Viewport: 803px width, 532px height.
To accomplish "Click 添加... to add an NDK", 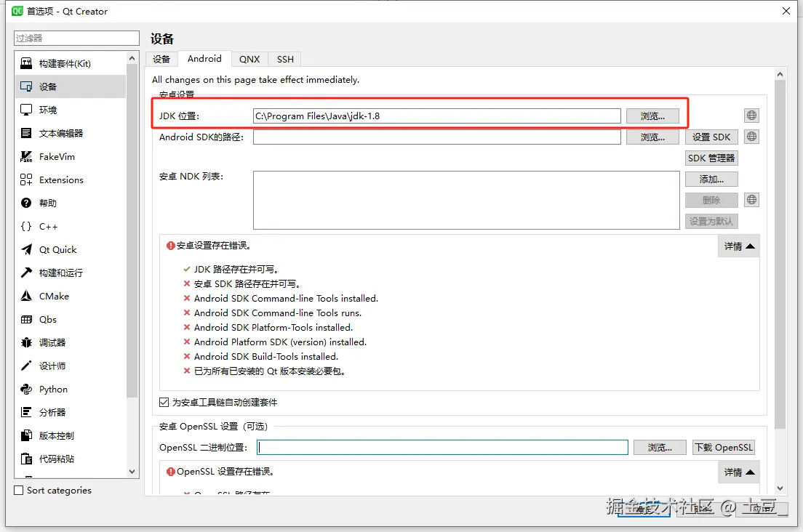I will (x=711, y=179).
